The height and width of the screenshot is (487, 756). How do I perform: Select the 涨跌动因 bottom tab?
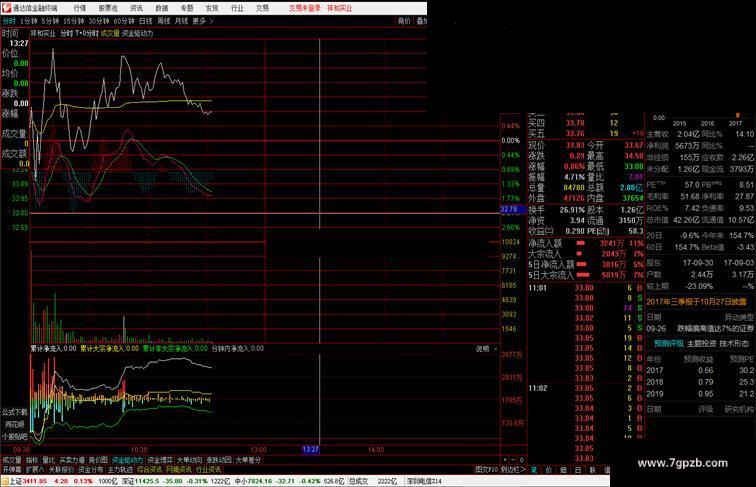(219, 460)
